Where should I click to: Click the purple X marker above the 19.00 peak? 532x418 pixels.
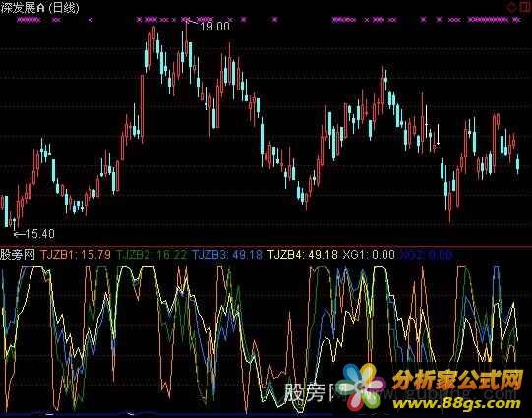coord(185,20)
